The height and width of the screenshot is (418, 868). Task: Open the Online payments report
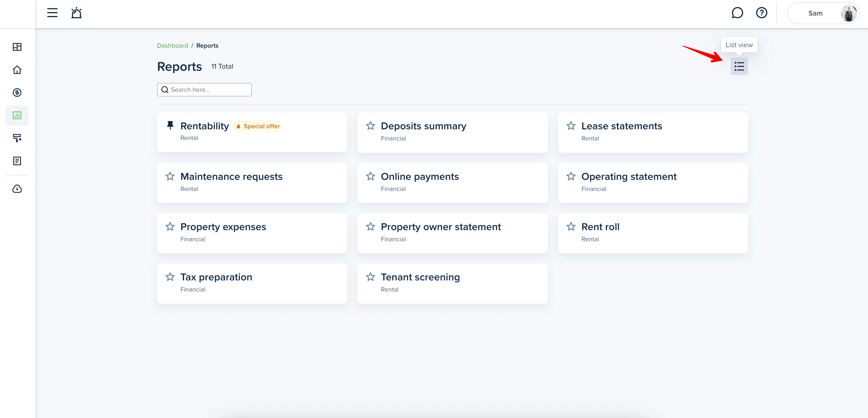452,183
